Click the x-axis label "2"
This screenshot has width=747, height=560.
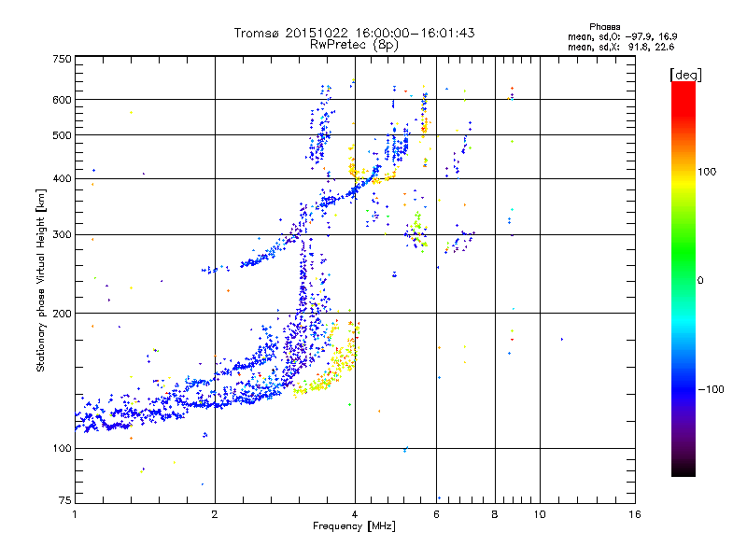(x=215, y=514)
